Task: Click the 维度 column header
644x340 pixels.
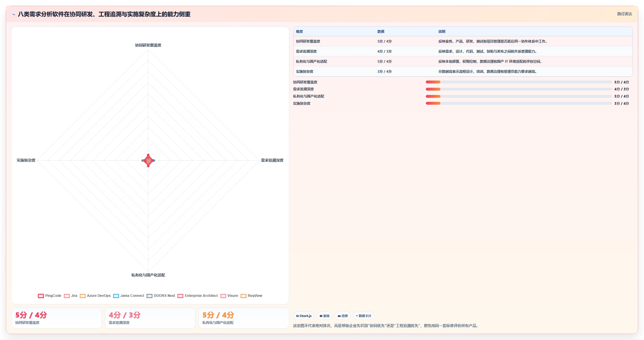Action: [x=299, y=32]
